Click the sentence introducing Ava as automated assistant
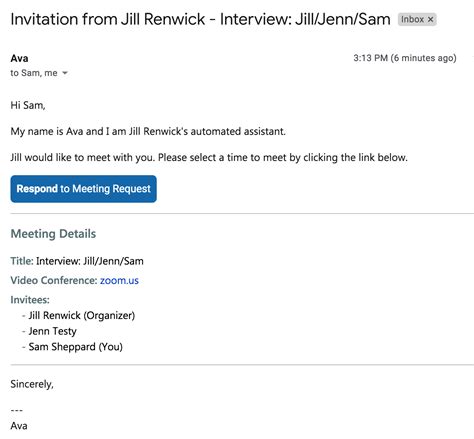Viewport: 474px width, 439px height. 148,131
